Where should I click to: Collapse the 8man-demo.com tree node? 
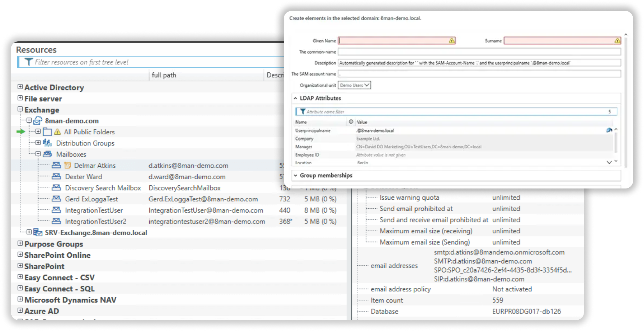(29, 121)
